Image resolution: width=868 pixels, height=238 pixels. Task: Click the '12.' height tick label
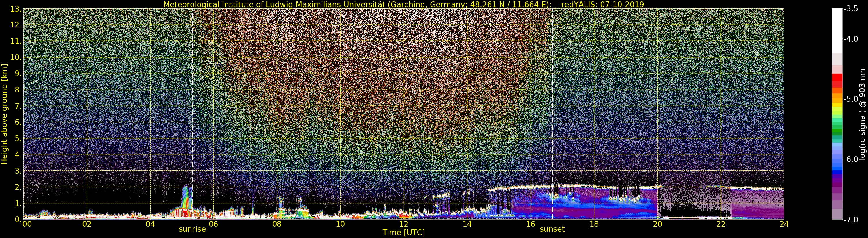16,25
